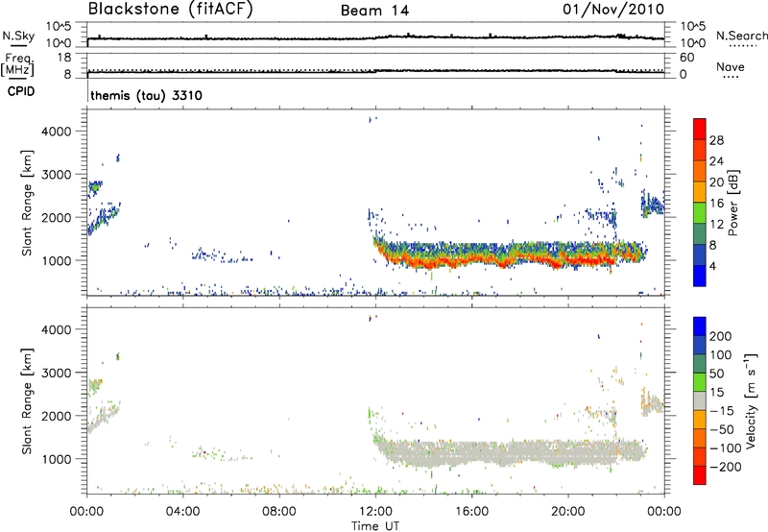Viewport: 768px width, 532px height.
Task: Click the red bottom Velocity colorbar segment
Action: [700, 474]
